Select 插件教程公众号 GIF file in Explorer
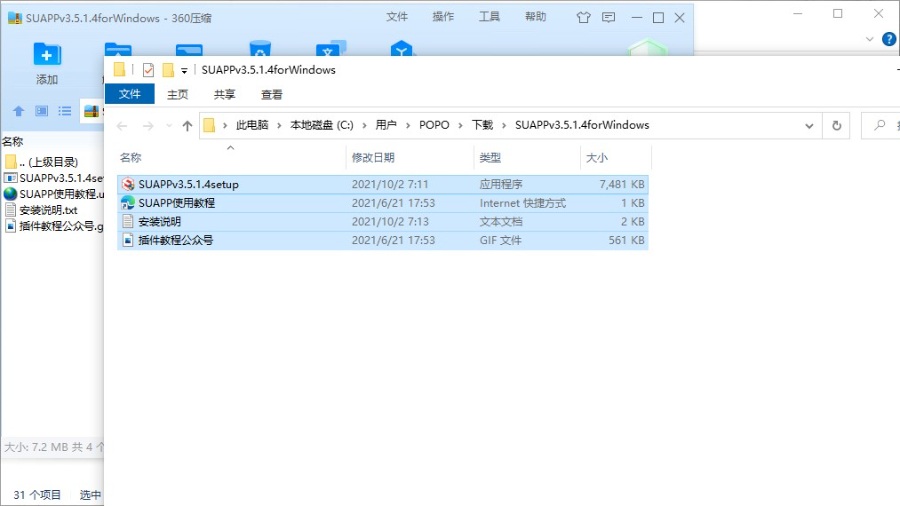900x506 pixels. pos(383,240)
